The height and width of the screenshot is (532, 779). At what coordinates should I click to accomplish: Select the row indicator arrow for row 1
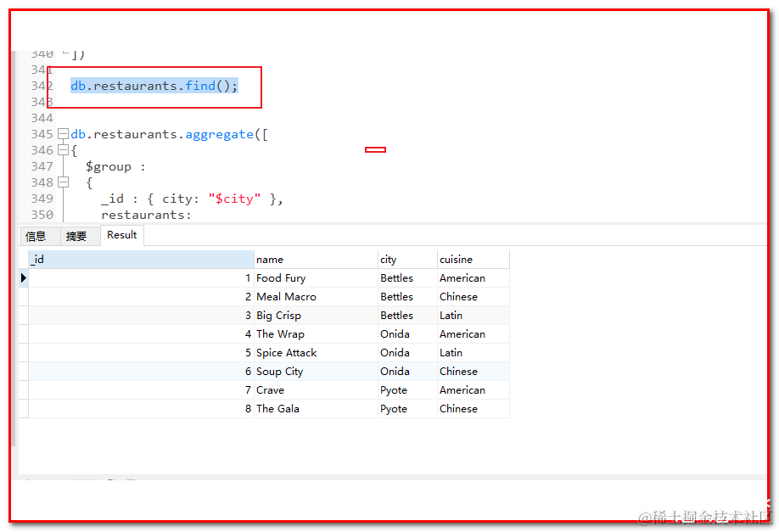click(24, 278)
